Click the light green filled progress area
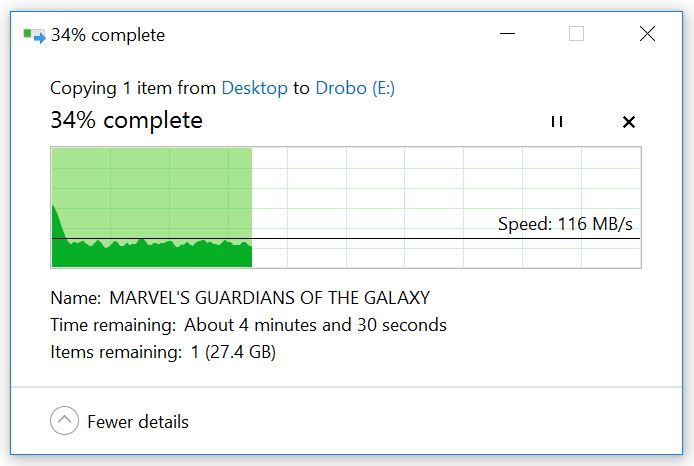Screen dimensions: 694x466 [x=150, y=180]
